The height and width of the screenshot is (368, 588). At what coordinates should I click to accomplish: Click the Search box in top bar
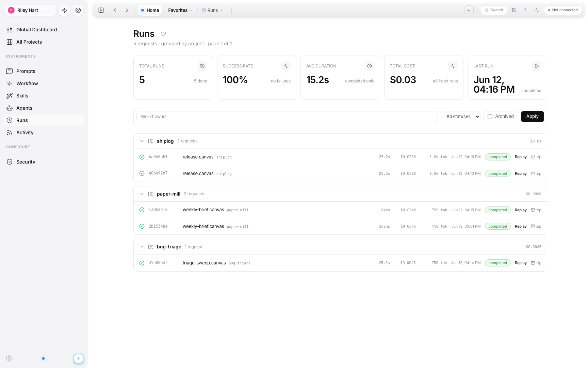coord(494,10)
